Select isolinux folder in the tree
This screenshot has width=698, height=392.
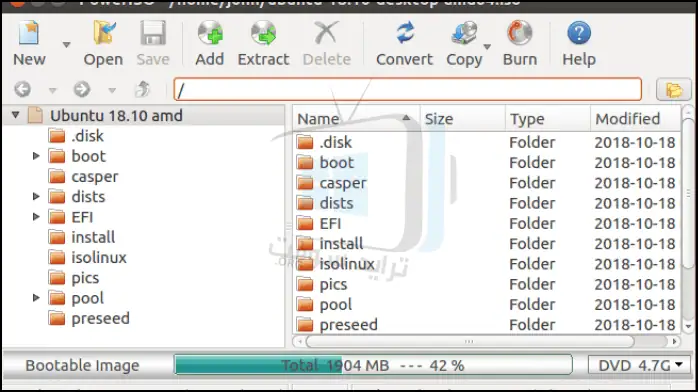tap(99, 258)
